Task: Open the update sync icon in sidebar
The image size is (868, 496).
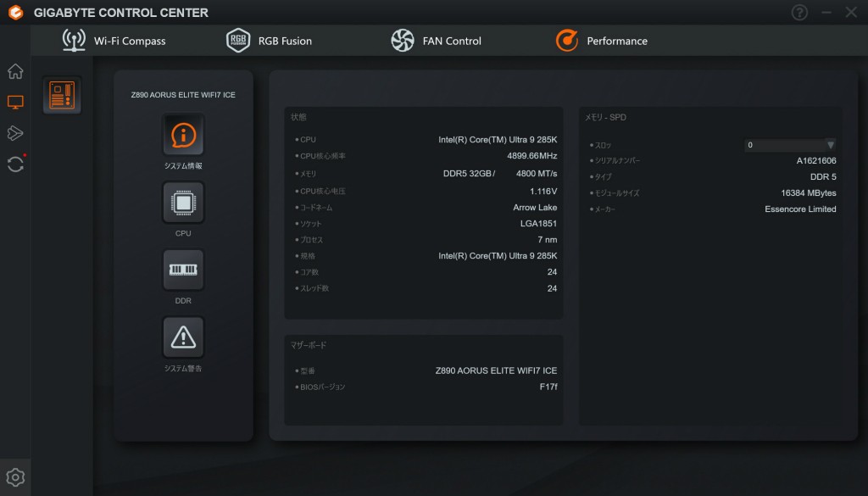Action: point(15,164)
